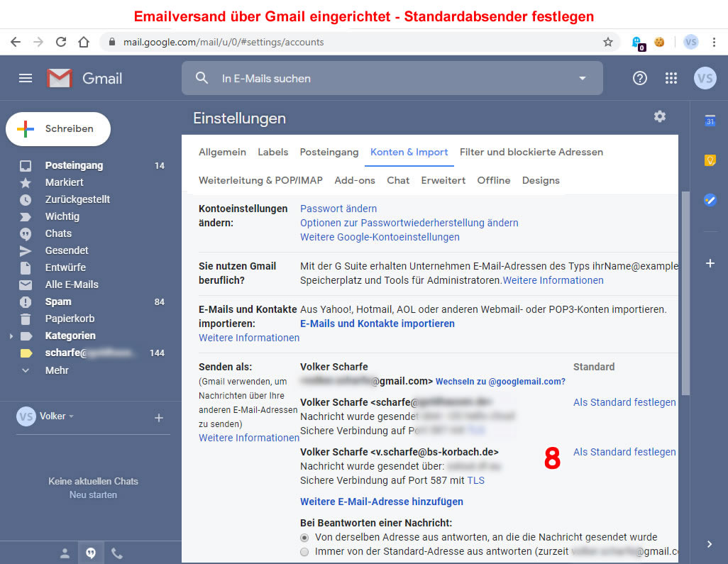728x564 pixels.
Task: Open the cookie extension icon
Action: 659,43
